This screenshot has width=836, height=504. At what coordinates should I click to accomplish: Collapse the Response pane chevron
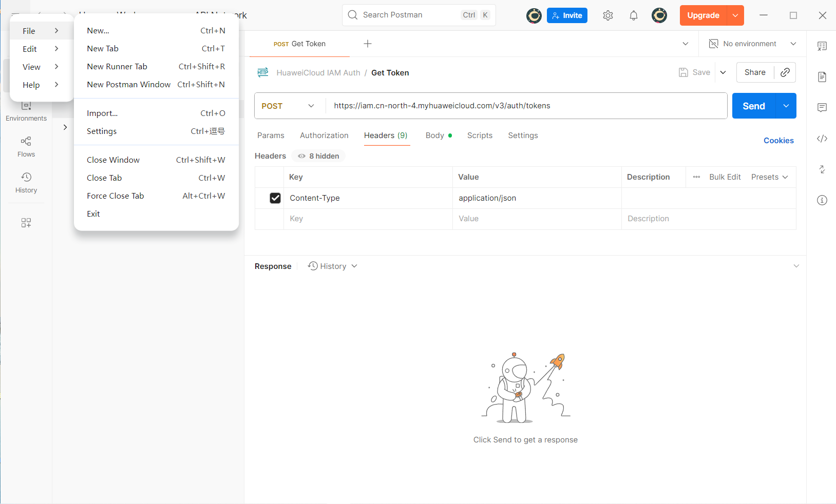796,266
